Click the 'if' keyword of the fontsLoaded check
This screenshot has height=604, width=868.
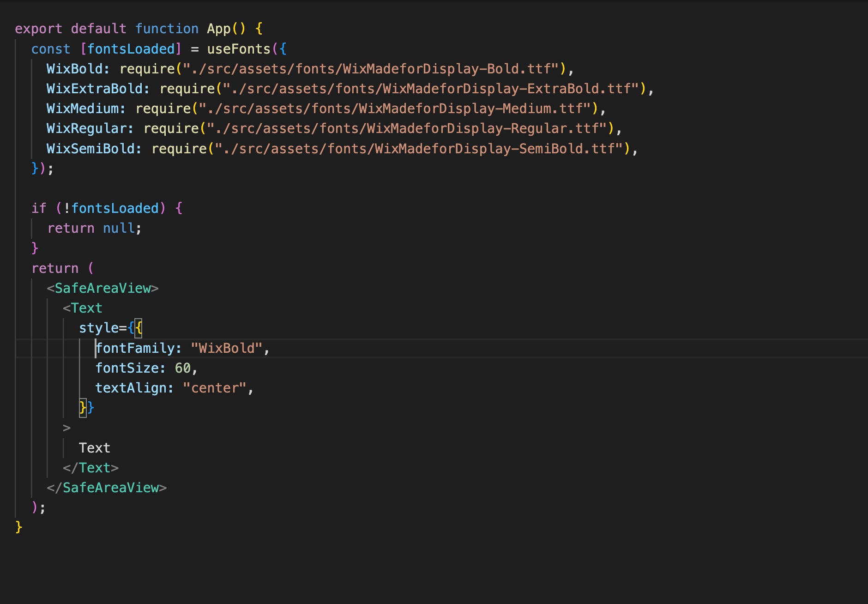click(39, 208)
